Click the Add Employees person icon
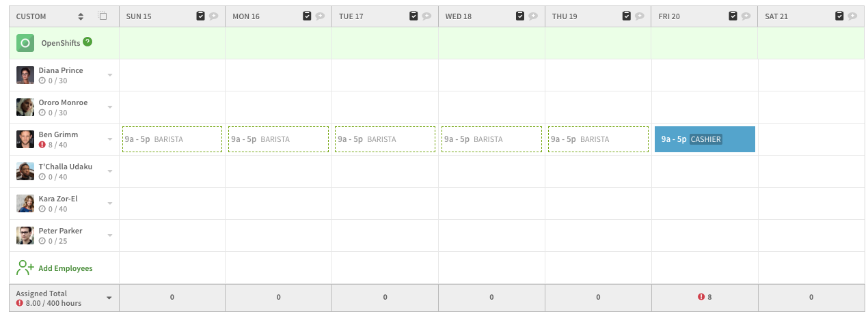868x314 pixels. pyautogui.click(x=25, y=268)
